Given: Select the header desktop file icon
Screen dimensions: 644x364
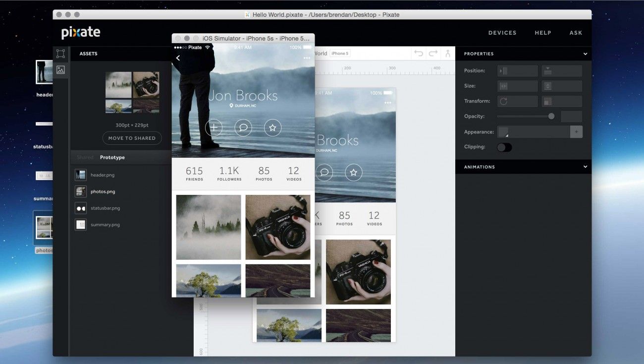Looking at the screenshot, I should pos(45,72).
